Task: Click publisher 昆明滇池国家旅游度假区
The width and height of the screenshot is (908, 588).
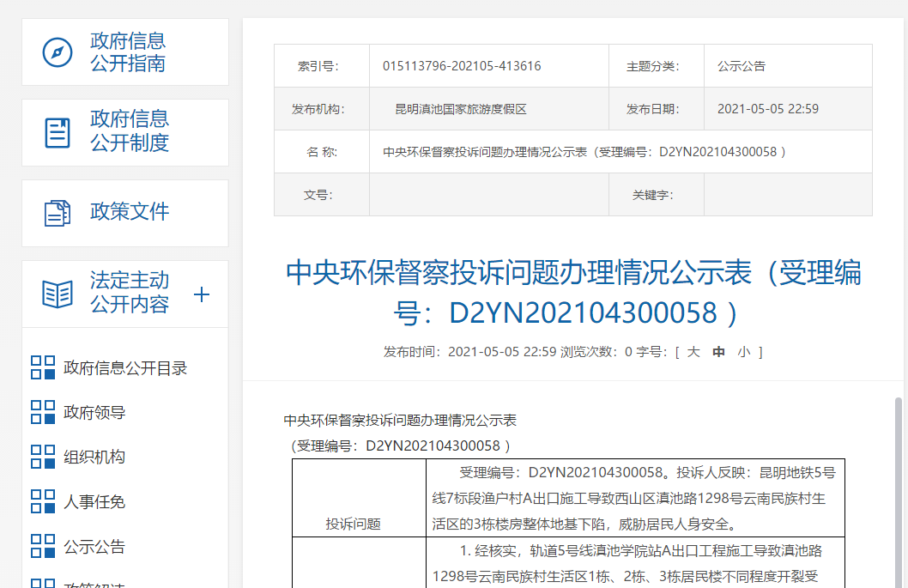Action: [461, 109]
